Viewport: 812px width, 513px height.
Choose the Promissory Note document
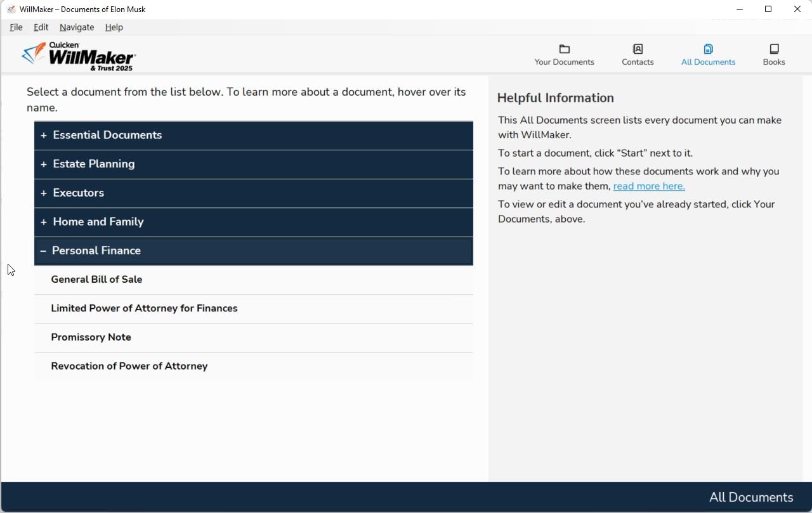(91, 337)
